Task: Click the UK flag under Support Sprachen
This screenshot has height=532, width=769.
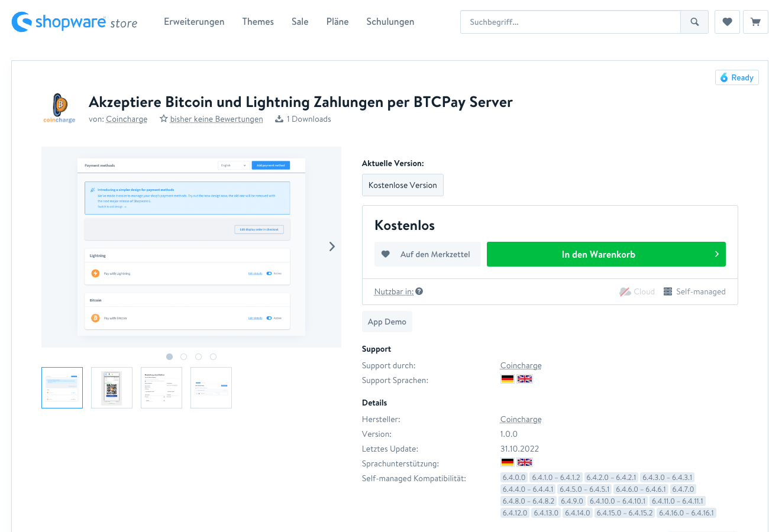Action: [525, 379]
